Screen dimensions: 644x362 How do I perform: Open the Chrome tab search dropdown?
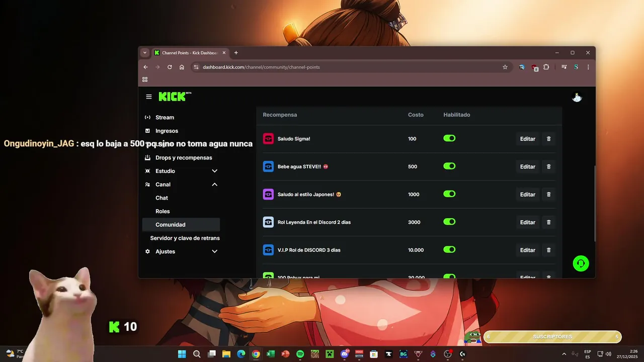coord(145,53)
